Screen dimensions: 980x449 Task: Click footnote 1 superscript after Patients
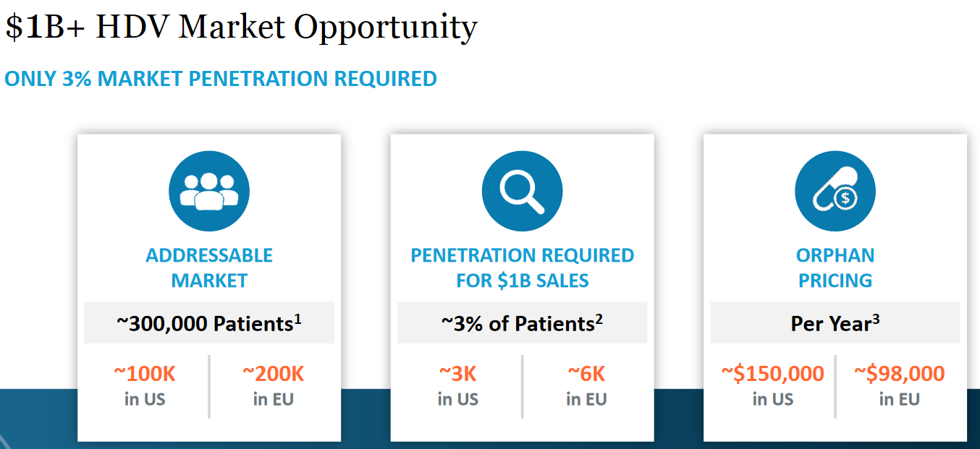(297, 317)
